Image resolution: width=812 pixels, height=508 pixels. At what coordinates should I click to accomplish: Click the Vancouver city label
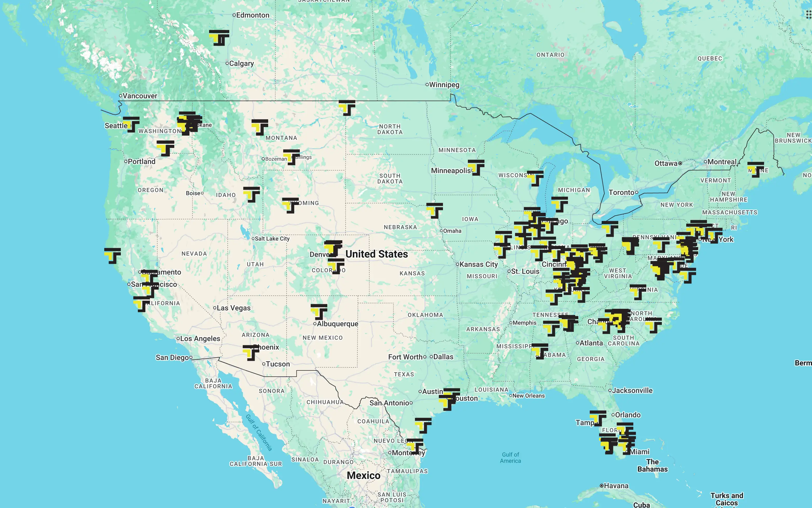[x=140, y=96]
